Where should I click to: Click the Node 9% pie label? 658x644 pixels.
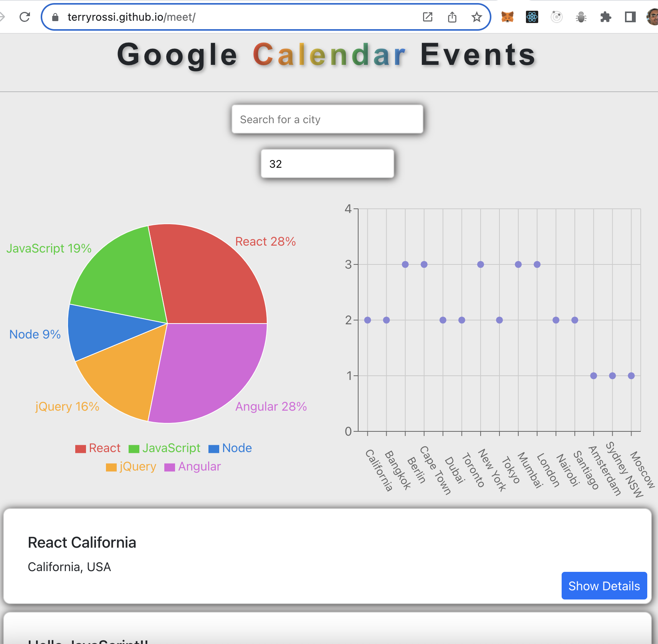click(x=35, y=334)
